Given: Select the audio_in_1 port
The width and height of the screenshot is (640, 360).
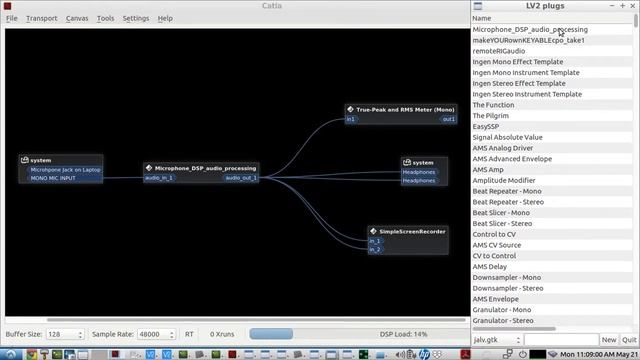Looking at the screenshot, I should coord(159,178).
